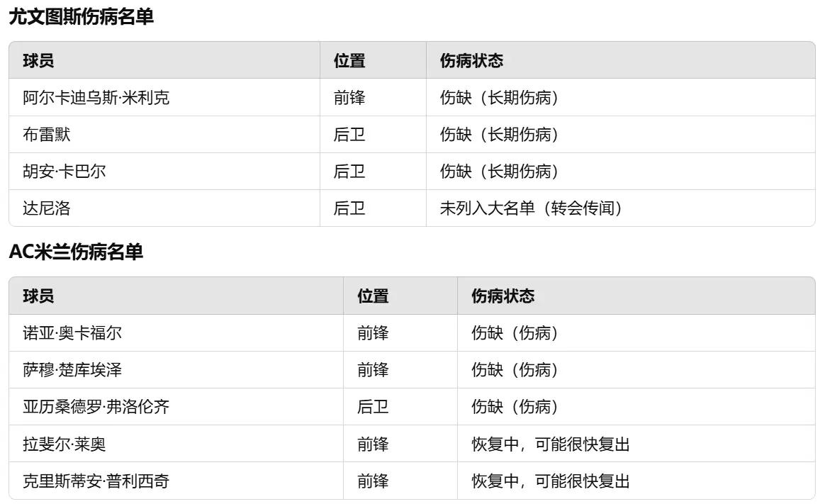This screenshot has width=820, height=504.
Task: Select 球员 column header in AC Milan table
Action: coord(38,296)
